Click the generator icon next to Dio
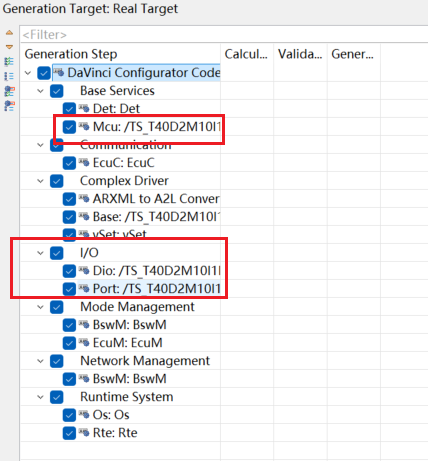 point(84,271)
